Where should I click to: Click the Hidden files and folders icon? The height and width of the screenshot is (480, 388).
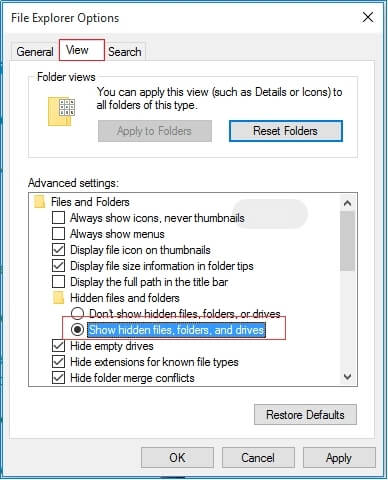click(x=59, y=298)
